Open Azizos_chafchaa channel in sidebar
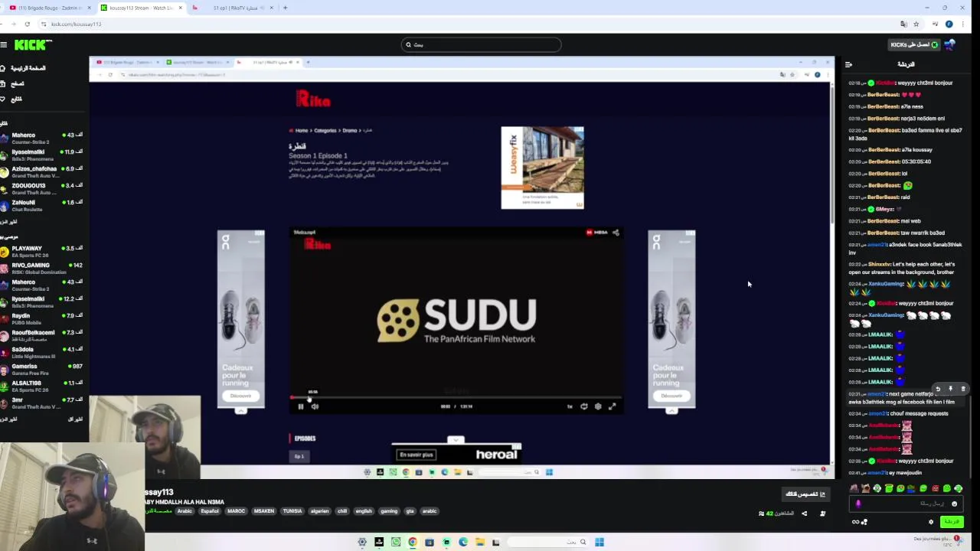 pyautogui.click(x=42, y=171)
